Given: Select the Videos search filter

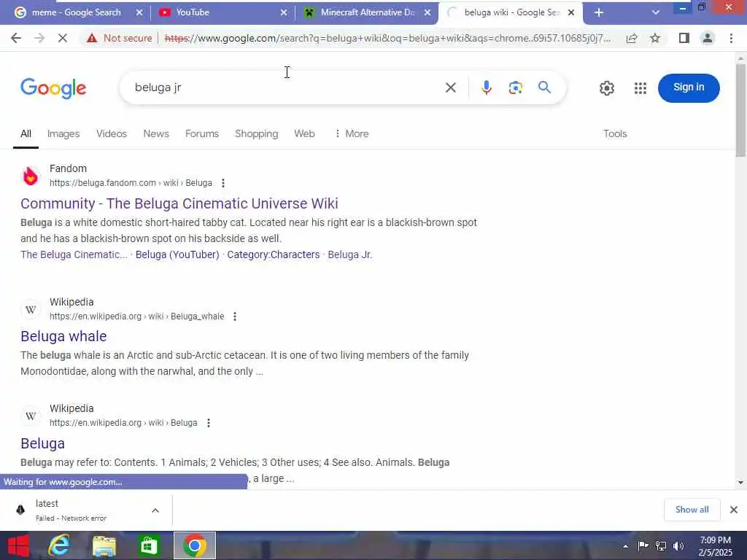Looking at the screenshot, I should (112, 134).
